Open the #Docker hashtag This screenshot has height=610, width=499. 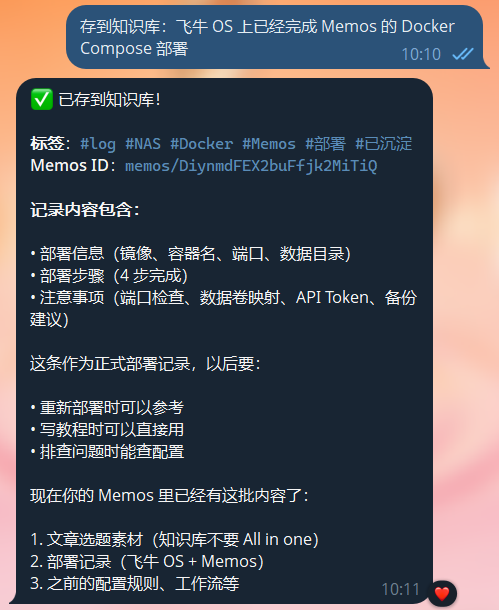[201, 144]
